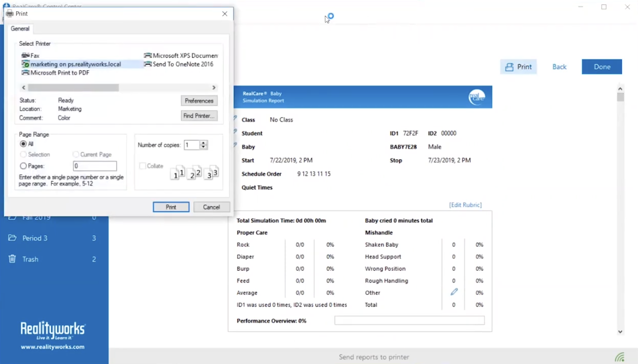Click the Number of copies field
This screenshot has height=364, width=638.
pos(191,145)
